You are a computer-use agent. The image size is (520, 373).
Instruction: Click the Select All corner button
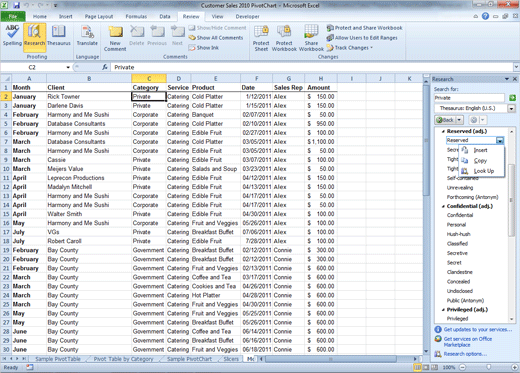click(x=6, y=79)
